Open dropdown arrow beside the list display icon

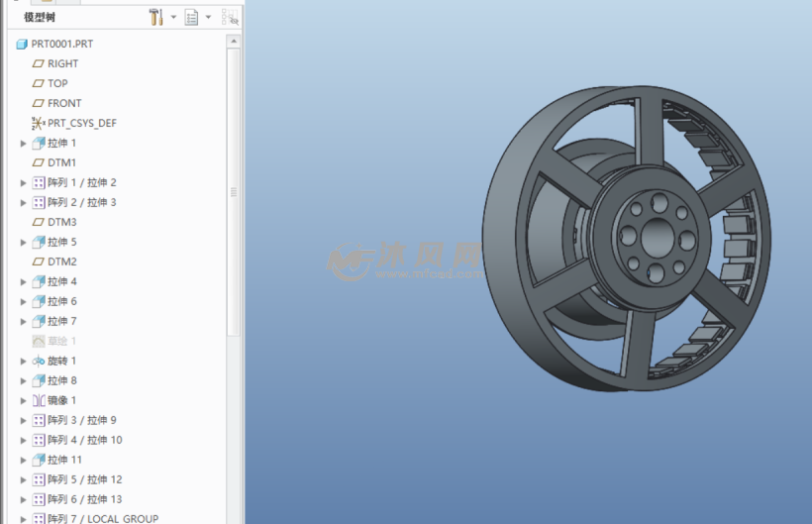click(x=208, y=17)
